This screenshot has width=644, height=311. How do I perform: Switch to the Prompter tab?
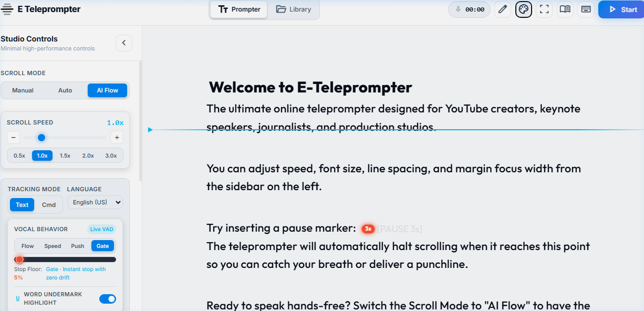[239, 9]
